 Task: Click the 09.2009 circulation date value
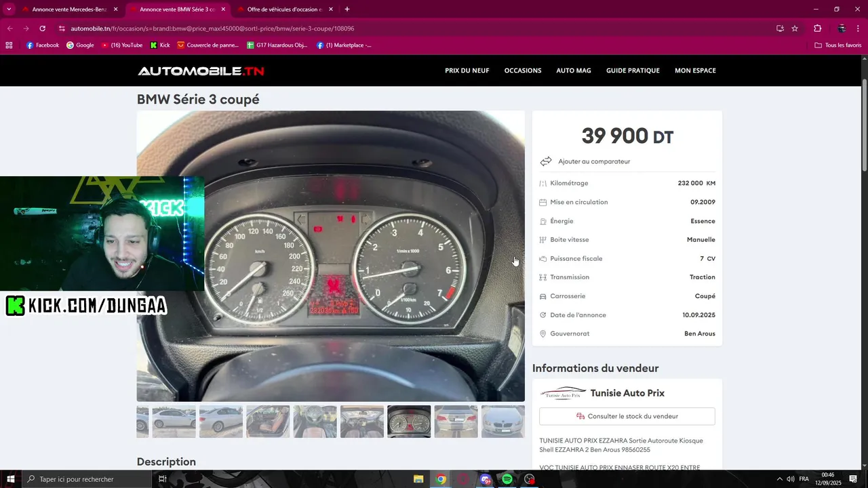click(703, 202)
